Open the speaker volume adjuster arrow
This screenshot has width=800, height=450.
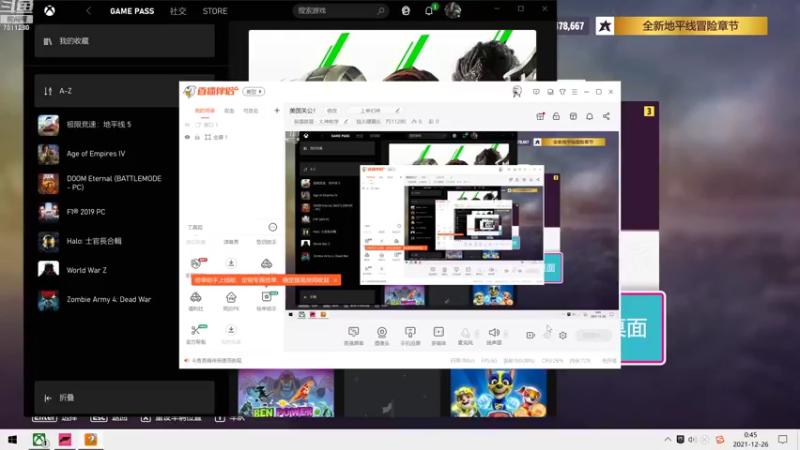[x=506, y=334]
